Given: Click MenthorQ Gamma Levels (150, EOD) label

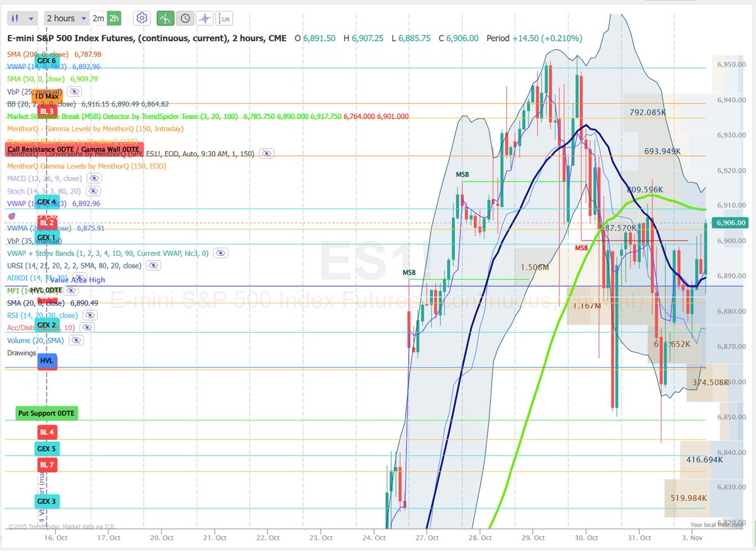Looking at the screenshot, I should [86, 166].
